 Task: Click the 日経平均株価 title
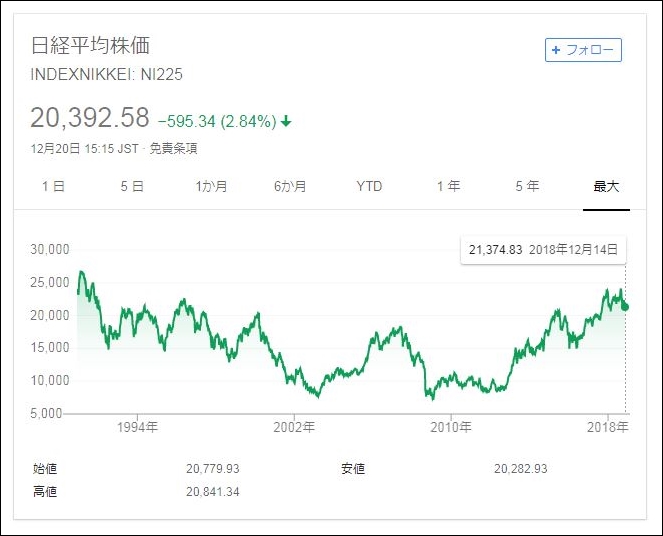click(x=90, y=45)
